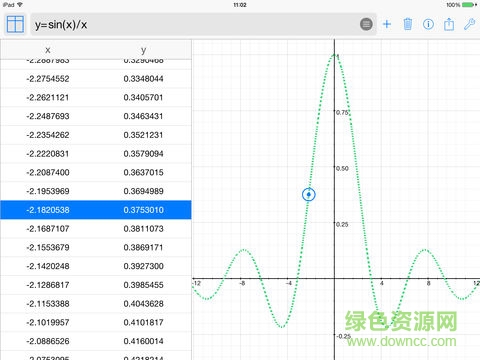Select cell showing 0.4160014
The image size is (480, 360).
143,341
